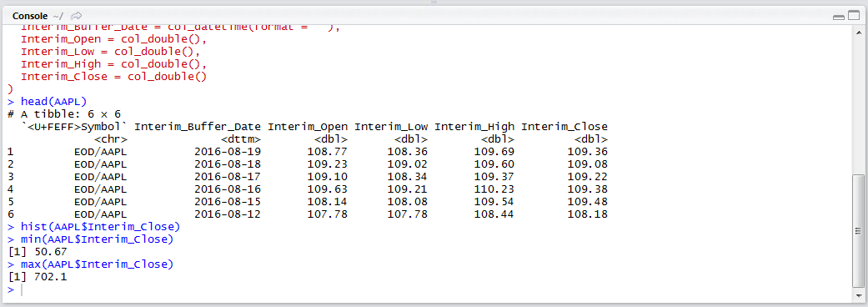Click the min(AAPL$Interim_Close) command line

(x=97, y=239)
